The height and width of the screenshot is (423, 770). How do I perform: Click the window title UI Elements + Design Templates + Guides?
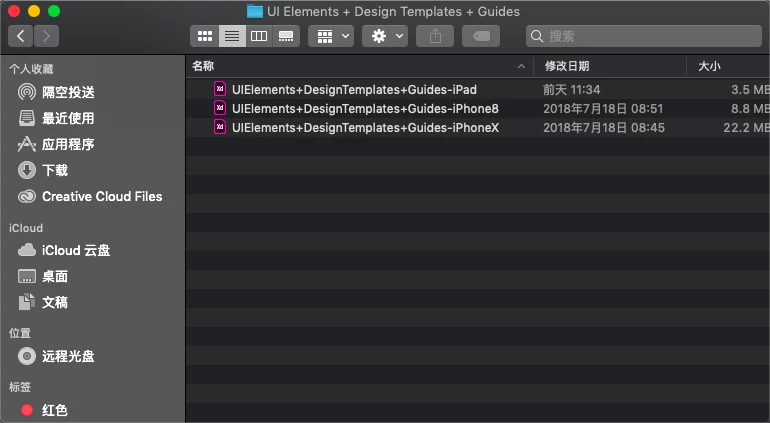click(x=393, y=12)
